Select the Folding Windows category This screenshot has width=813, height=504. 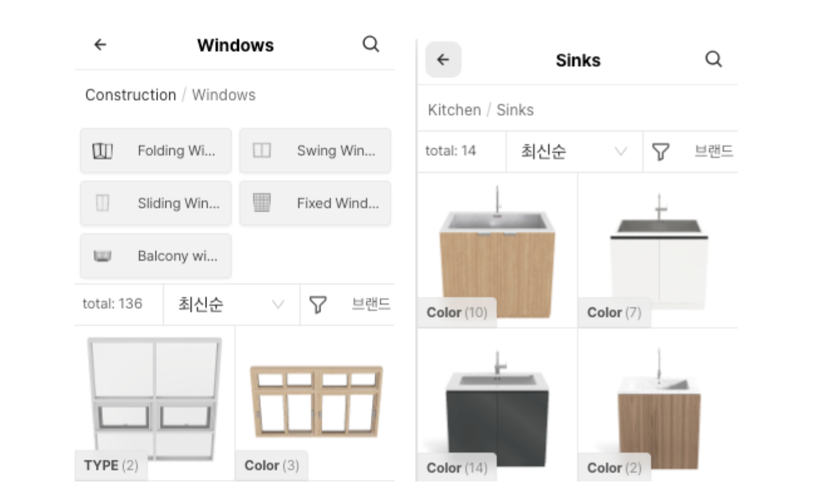point(156,150)
